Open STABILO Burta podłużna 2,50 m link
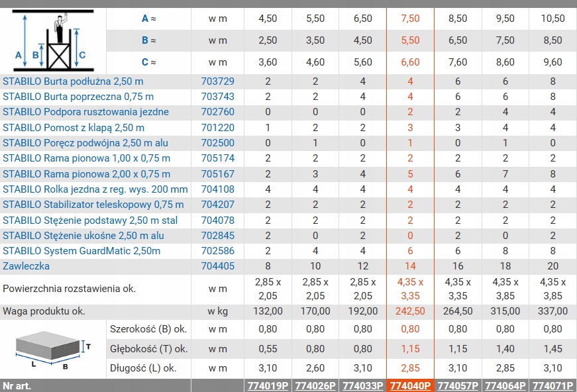 [x=73, y=81]
